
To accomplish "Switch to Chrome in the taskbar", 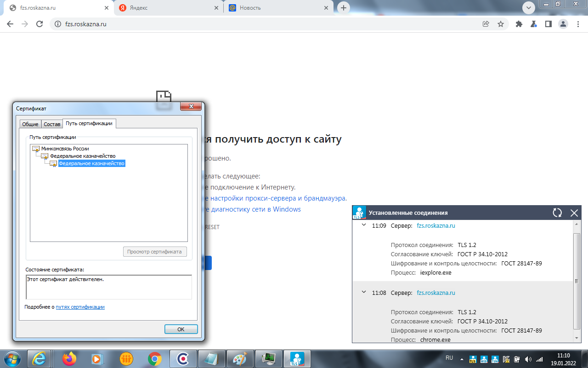I will (155, 359).
